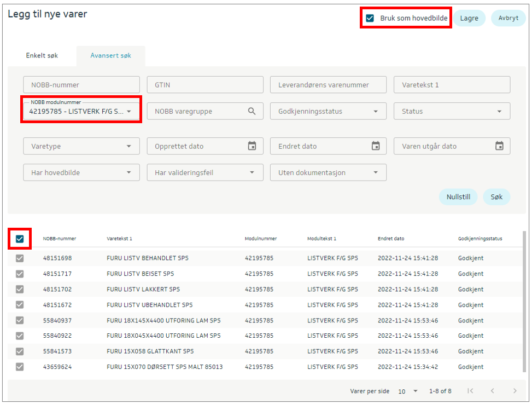Go to previous results page

[x=492, y=391]
